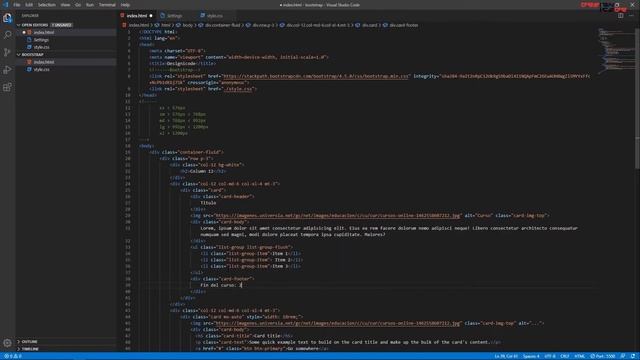
Task: Switch to the index.html editor tab
Action: (137, 16)
